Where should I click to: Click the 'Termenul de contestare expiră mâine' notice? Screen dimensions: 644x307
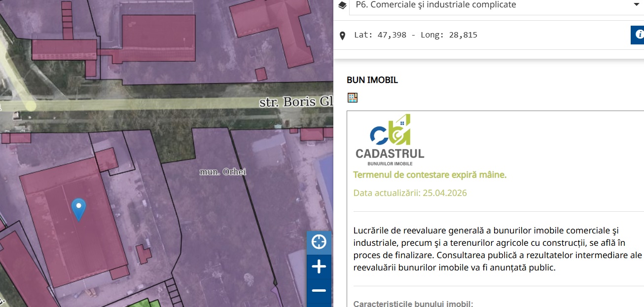429,175
